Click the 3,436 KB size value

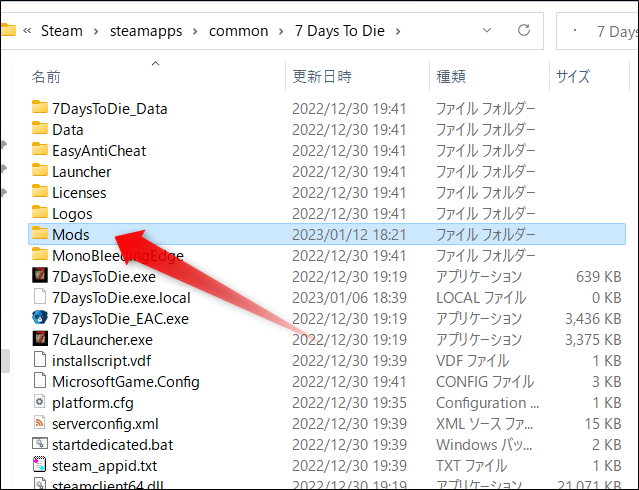[x=593, y=319]
